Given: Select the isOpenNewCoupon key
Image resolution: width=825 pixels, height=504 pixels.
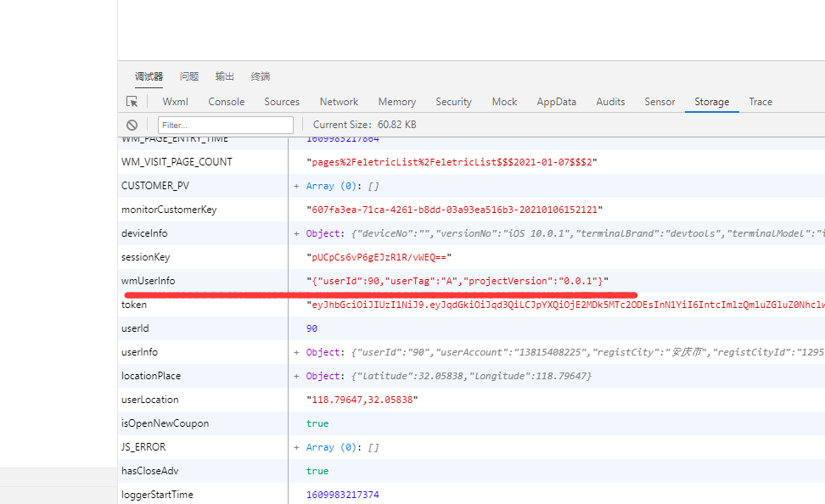Looking at the screenshot, I should point(166,423).
